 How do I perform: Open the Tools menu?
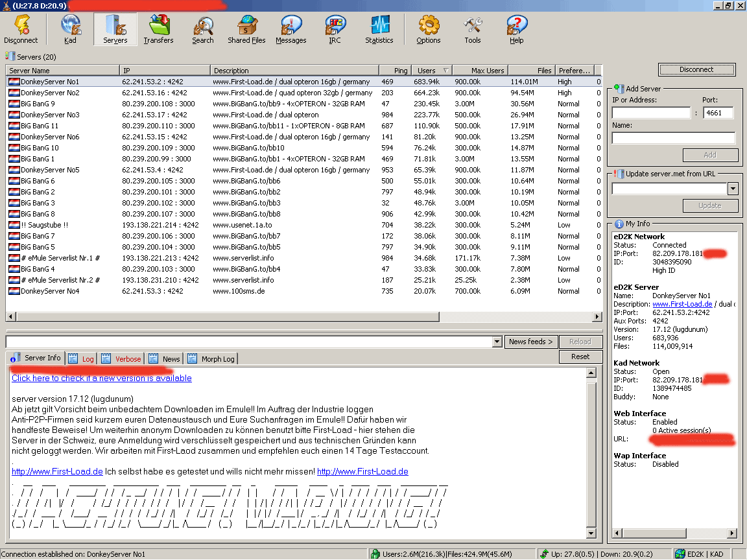click(472, 30)
